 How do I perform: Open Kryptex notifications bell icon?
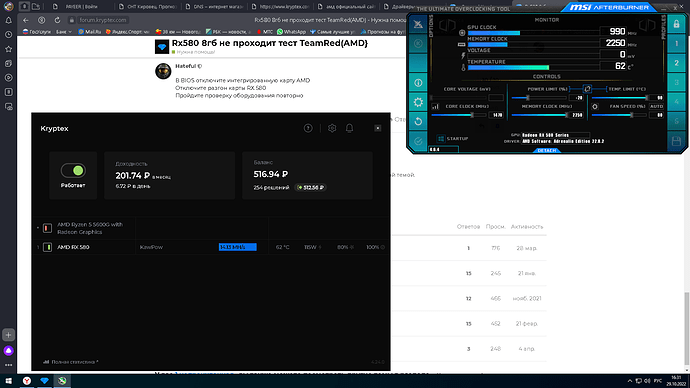coord(349,128)
